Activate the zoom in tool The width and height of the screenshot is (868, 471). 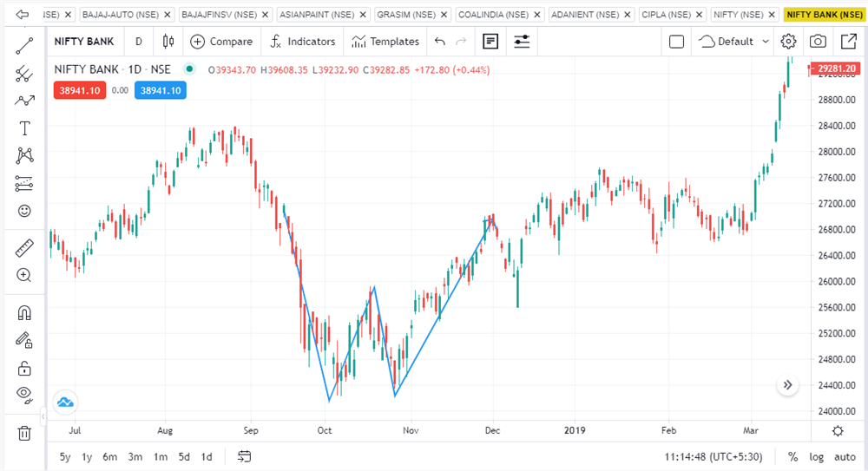[x=24, y=275]
